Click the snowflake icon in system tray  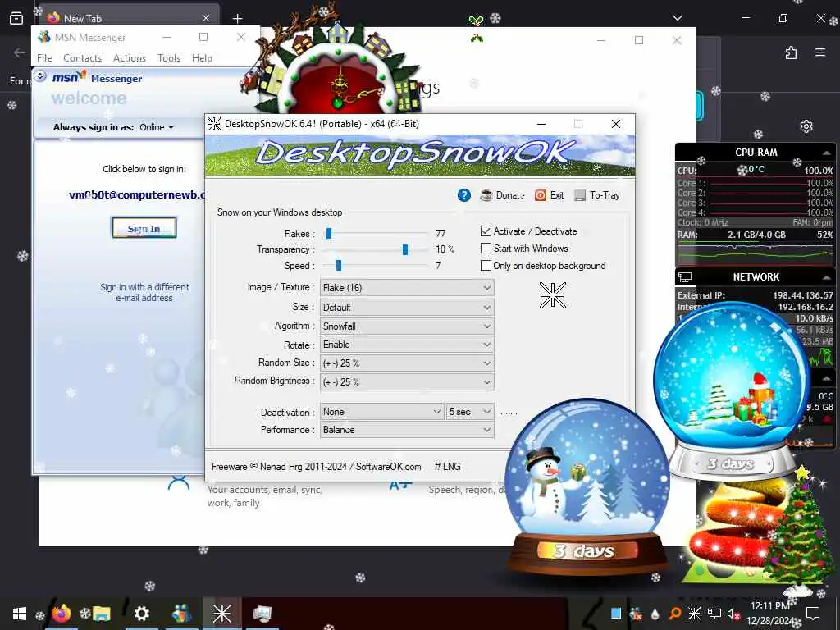(x=694, y=614)
